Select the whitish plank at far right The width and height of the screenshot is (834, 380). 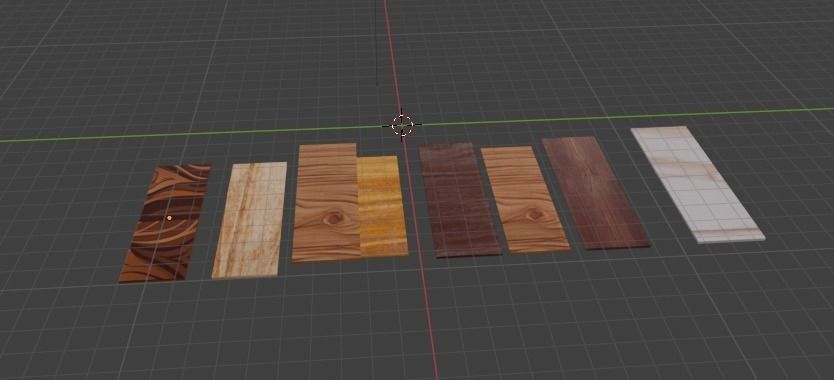click(697, 184)
